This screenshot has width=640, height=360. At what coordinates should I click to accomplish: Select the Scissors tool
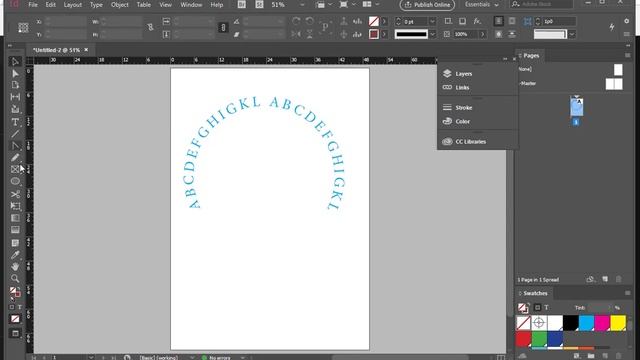(x=15, y=194)
